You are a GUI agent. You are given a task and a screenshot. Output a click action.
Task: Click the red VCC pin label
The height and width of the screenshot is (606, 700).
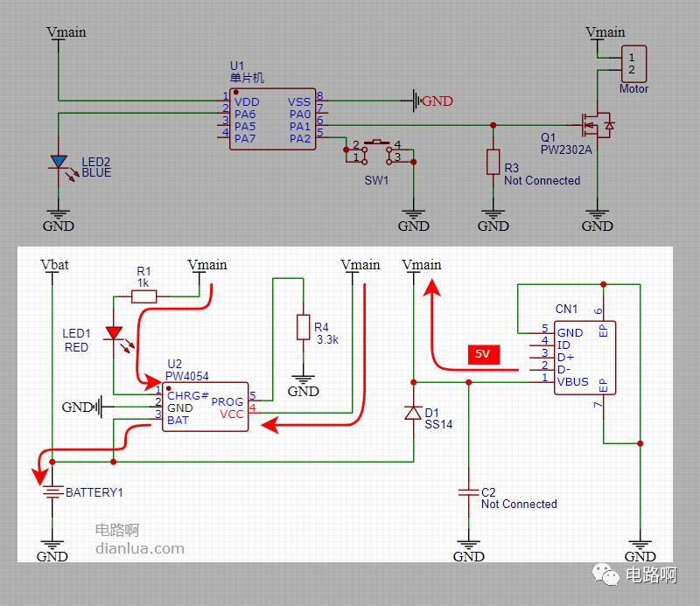click(232, 414)
